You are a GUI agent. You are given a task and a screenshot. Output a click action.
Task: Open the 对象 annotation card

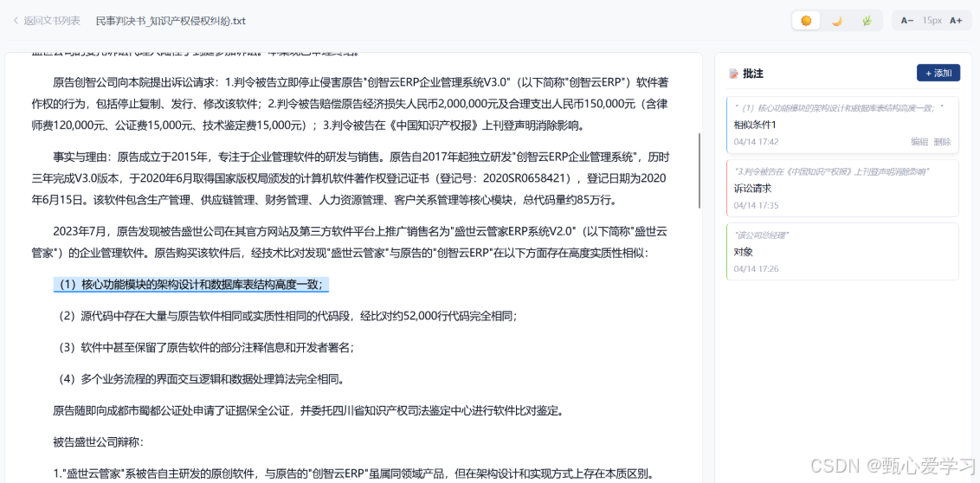click(x=841, y=251)
